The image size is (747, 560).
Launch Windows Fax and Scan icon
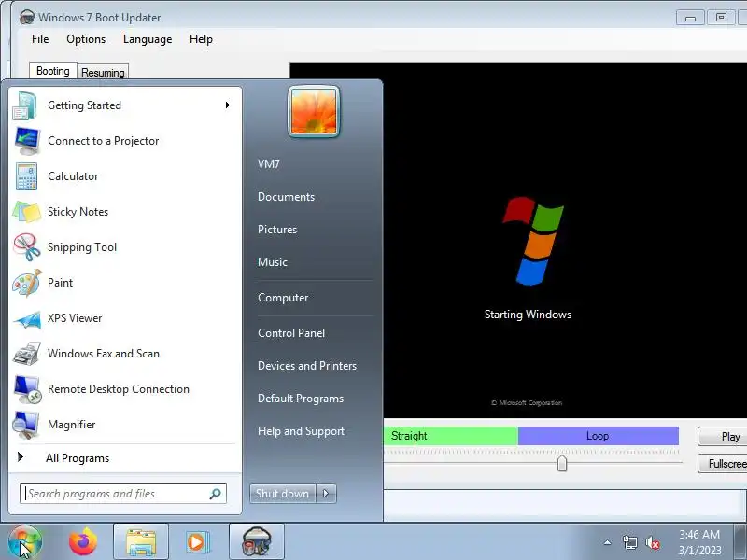click(26, 354)
